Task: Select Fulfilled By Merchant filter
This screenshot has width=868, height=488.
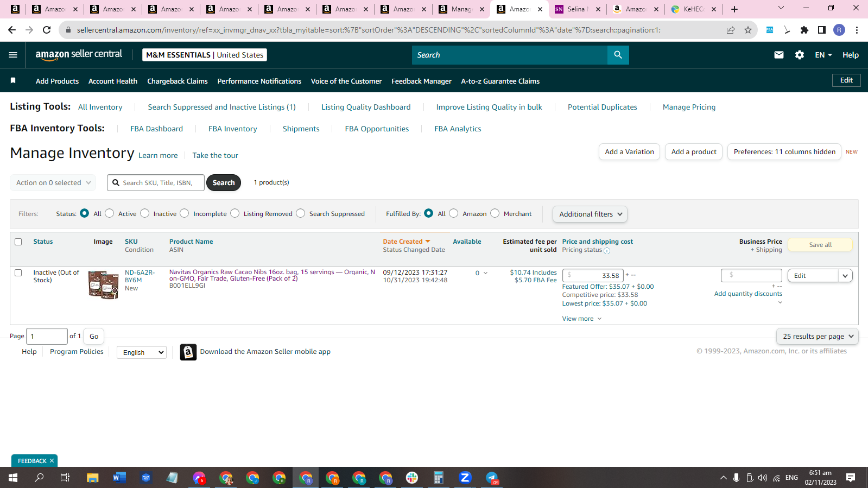Action: tap(495, 213)
